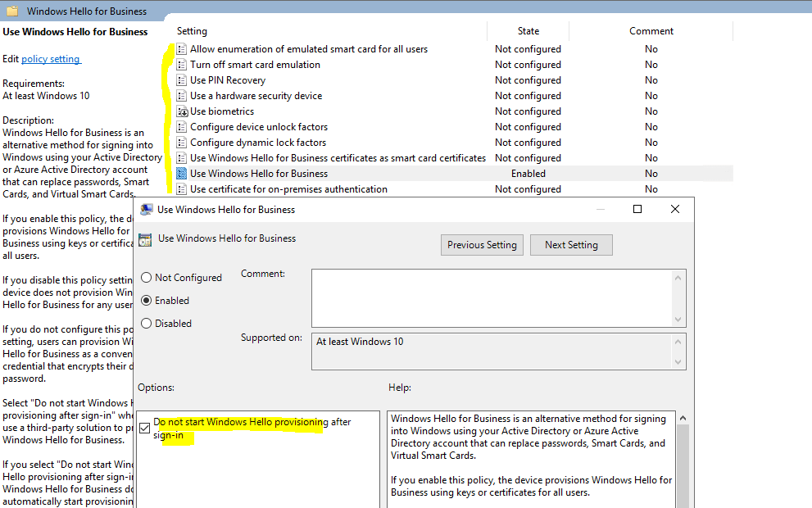Toggle Do not start Windows Hello provisioning checkbox
The width and height of the screenshot is (812, 508).
tap(145, 428)
